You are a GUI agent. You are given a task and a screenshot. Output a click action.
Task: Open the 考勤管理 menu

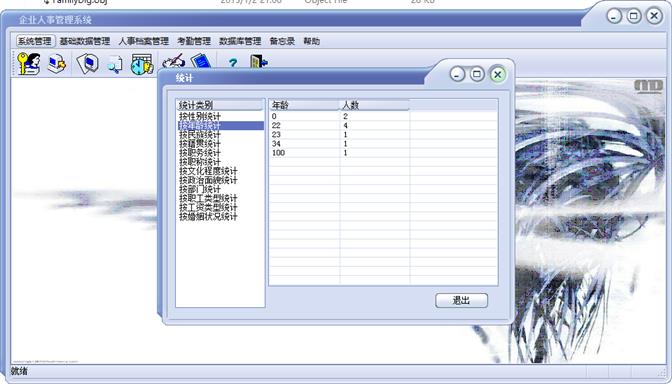[x=194, y=41]
